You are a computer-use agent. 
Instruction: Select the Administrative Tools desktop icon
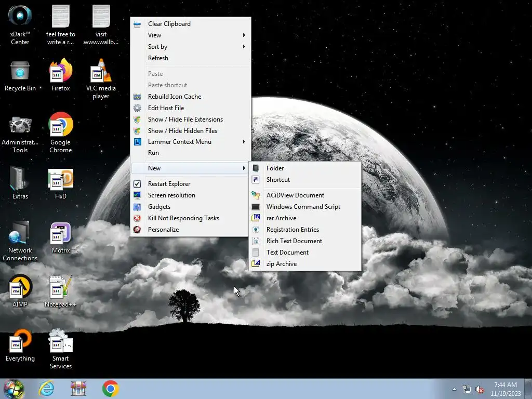point(20,135)
